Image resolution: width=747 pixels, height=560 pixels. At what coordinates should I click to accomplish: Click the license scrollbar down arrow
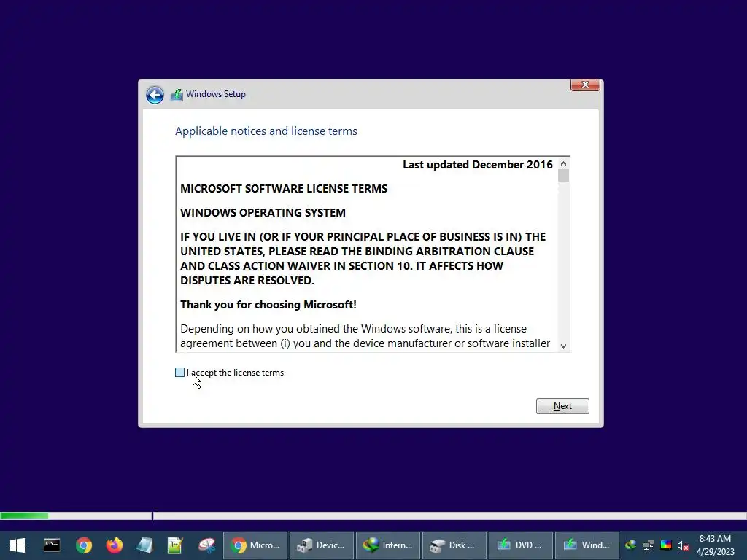(564, 346)
